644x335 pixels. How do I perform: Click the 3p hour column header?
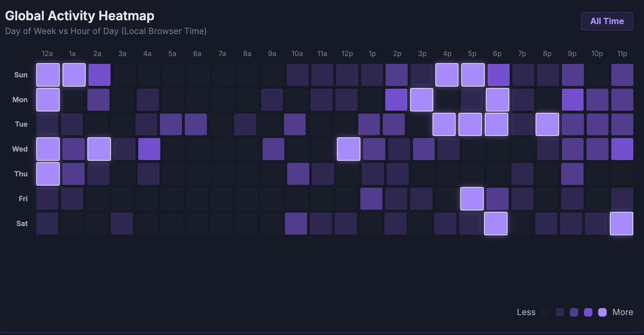(x=422, y=54)
